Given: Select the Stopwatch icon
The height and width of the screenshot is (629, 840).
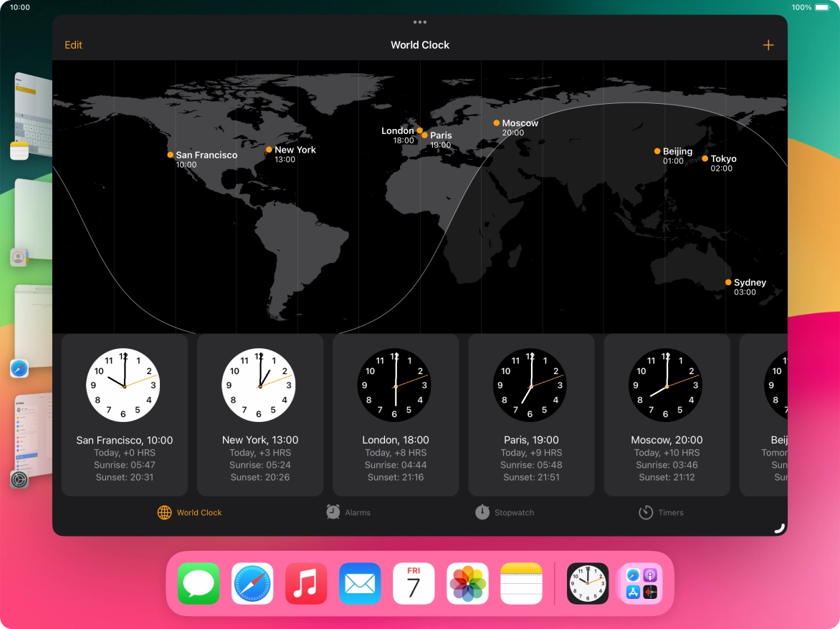Looking at the screenshot, I should click(482, 512).
